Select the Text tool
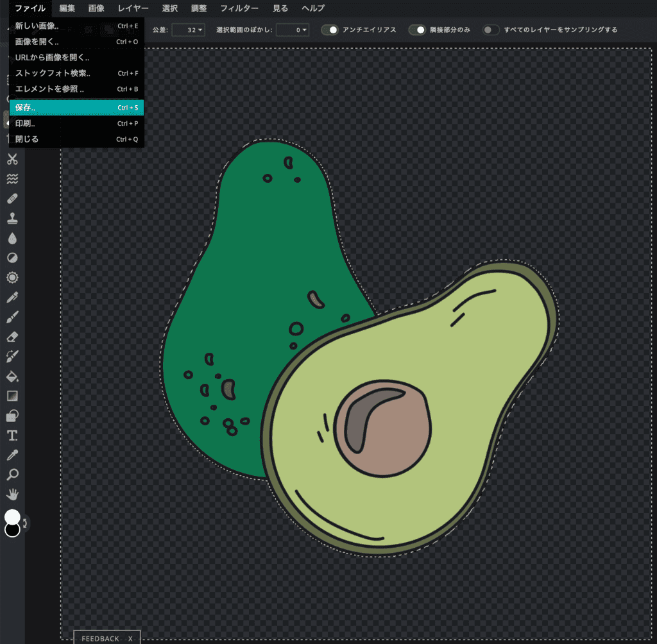The height and width of the screenshot is (644, 657). click(x=12, y=436)
